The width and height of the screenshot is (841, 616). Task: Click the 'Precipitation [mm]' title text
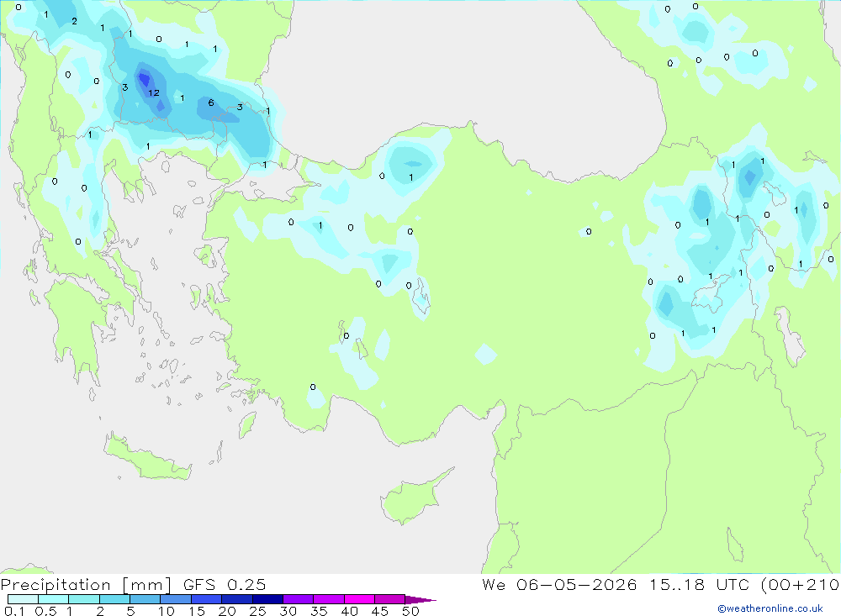(86, 585)
